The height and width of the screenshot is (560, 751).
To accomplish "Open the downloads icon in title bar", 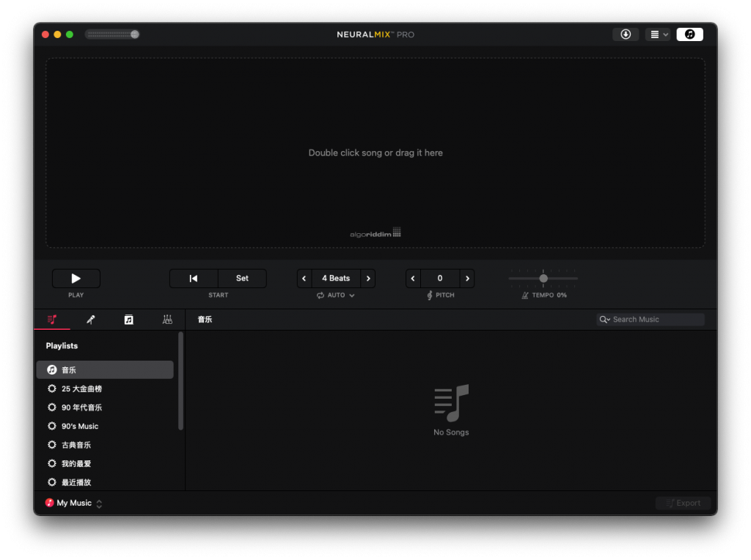I will (x=626, y=34).
